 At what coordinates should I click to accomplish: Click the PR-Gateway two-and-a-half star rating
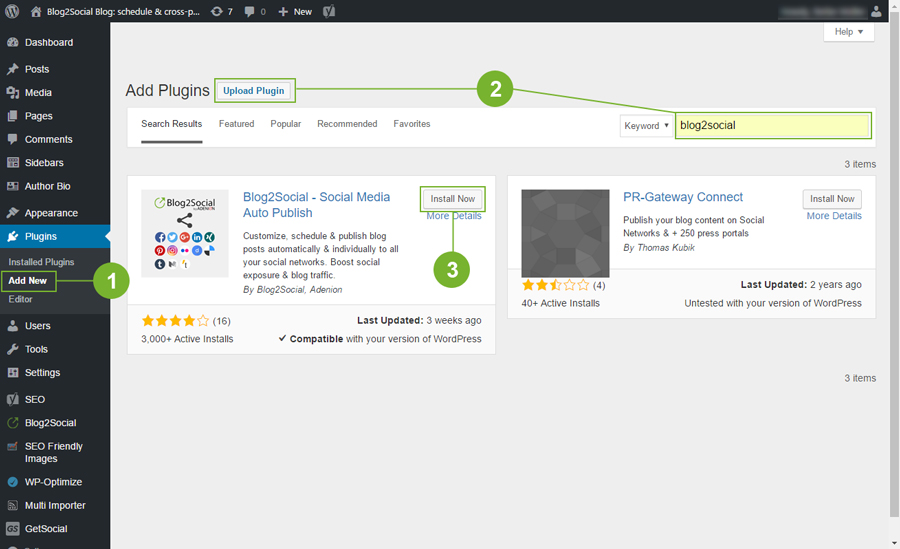pyautogui.click(x=556, y=285)
